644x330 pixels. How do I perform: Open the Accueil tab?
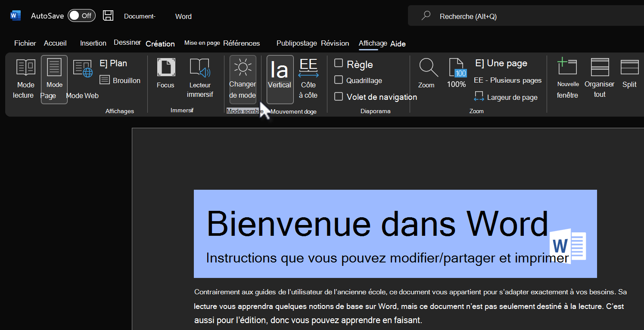(x=55, y=43)
